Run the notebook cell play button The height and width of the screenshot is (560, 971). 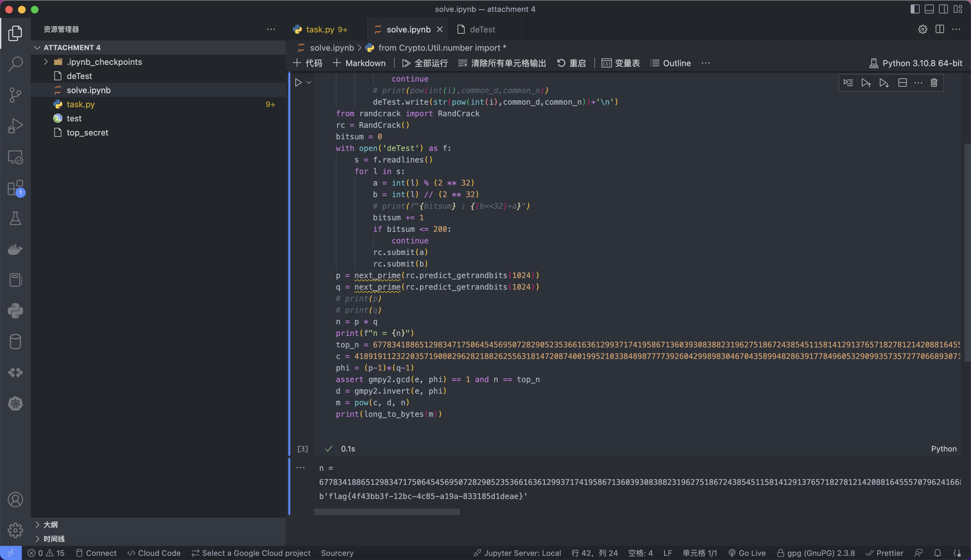[298, 82]
